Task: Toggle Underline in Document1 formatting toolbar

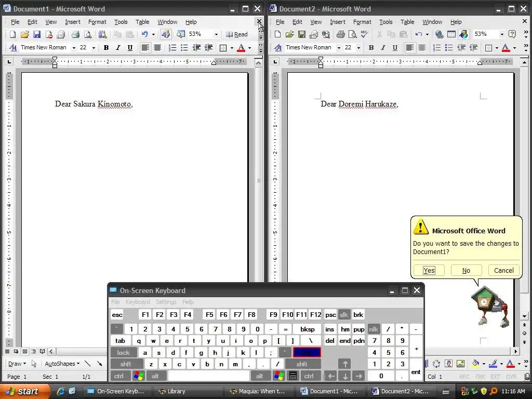Action: [130, 47]
